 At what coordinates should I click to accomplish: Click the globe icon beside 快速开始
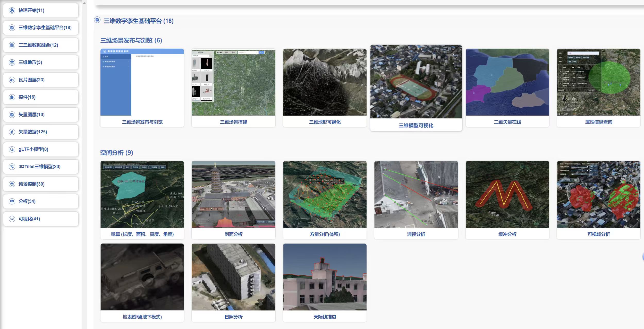[x=12, y=10]
